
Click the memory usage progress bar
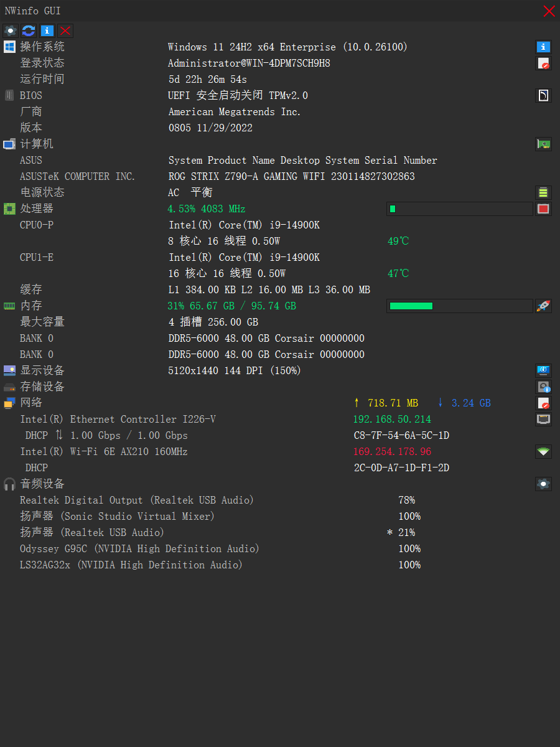459,306
